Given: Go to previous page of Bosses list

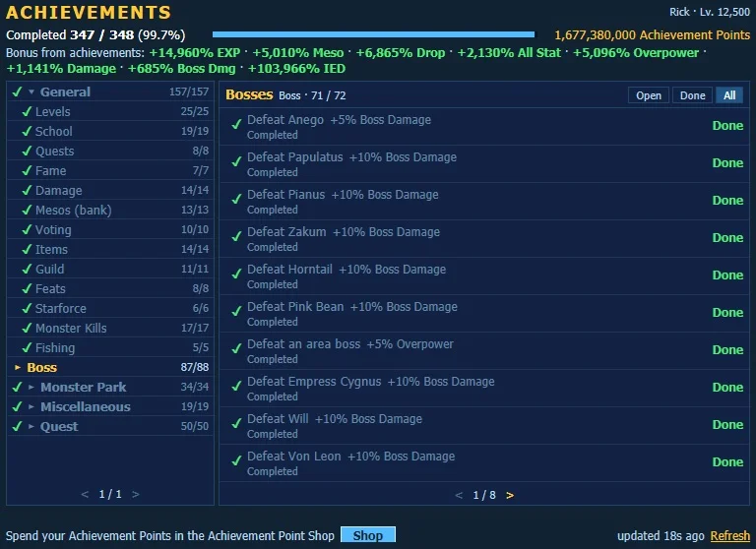Looking at the screenshot, I should (459, 495).
